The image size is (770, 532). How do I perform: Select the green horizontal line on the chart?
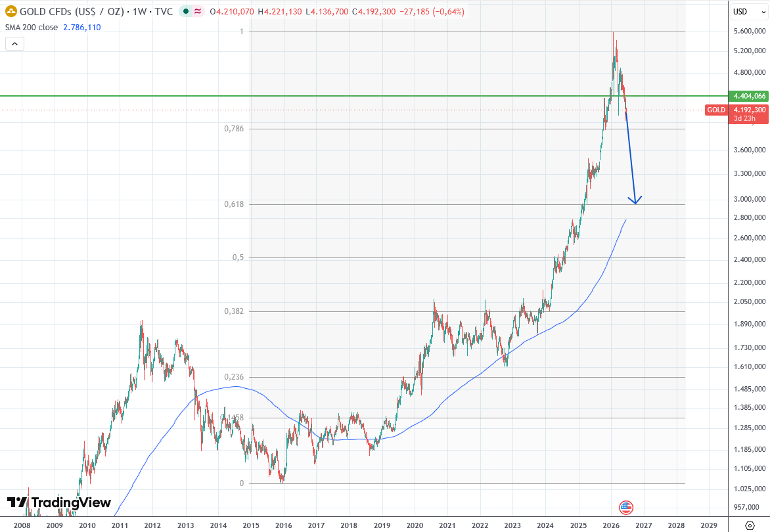[x=363, y=96]
